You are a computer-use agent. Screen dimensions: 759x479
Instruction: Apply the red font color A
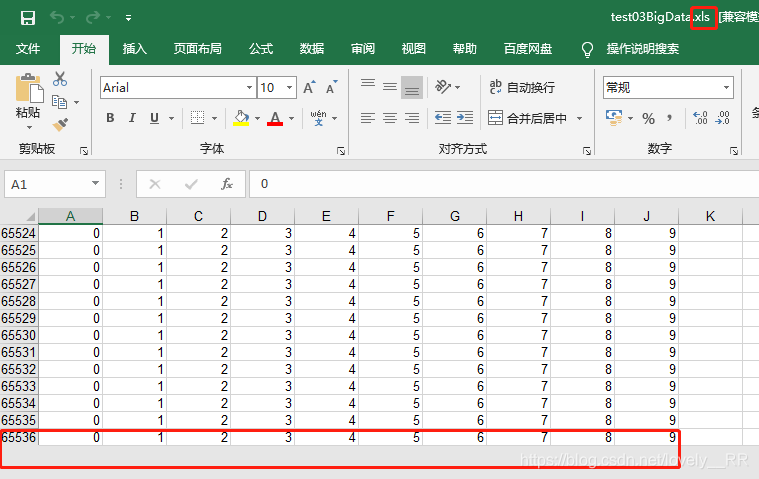(x=275, y=118)
